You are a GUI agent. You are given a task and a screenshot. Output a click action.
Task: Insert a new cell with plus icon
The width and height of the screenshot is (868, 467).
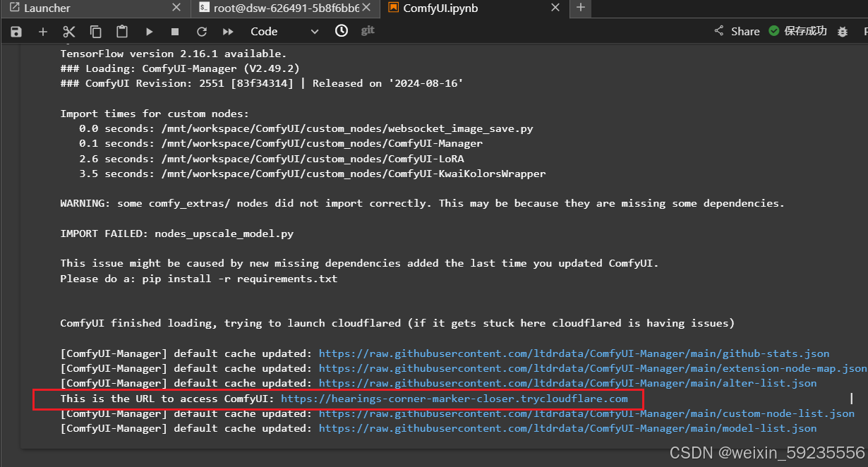[43, 32]
